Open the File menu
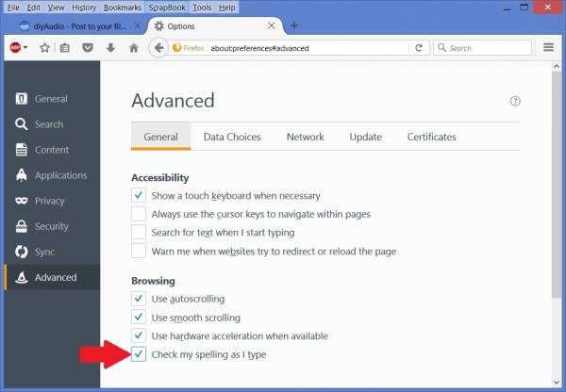 pos(13,8)
